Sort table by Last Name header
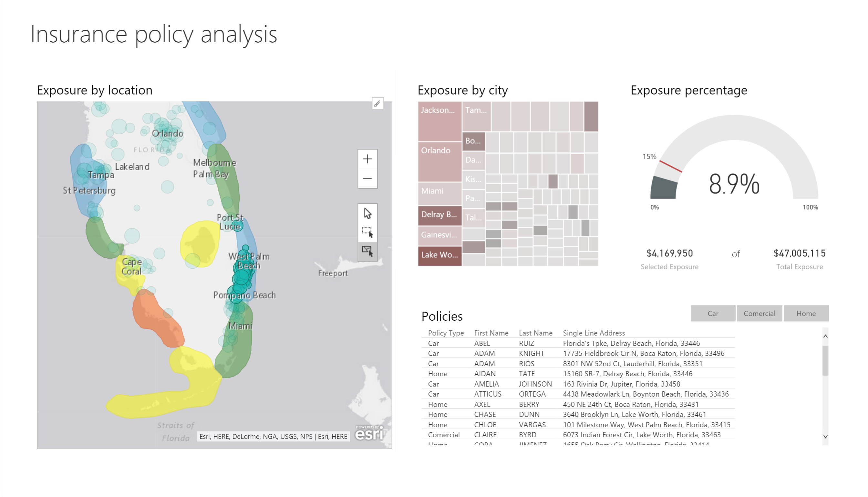This screenshot has height=497, width=868. [535, 333]
